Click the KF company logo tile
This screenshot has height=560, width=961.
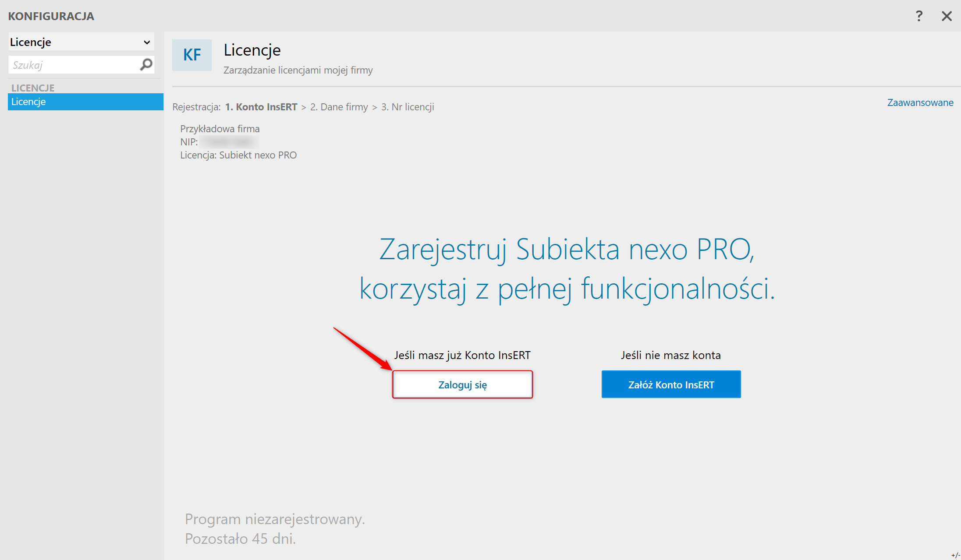(x=192, y=55)
